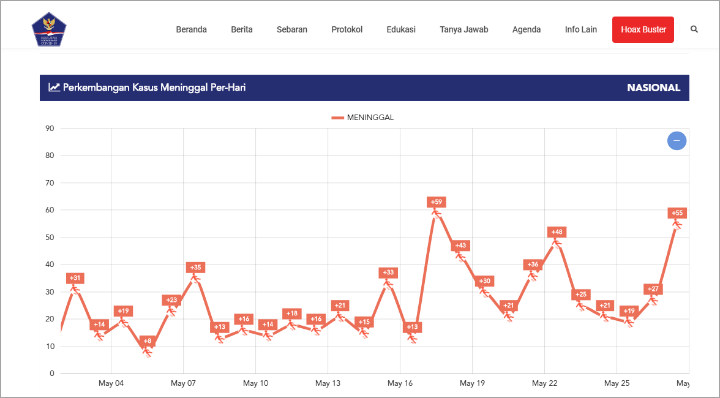Image resolution: width=720 pixels, height=398 pixels.
Task: Click the May 19 axis label
Action: coord(472,383)
